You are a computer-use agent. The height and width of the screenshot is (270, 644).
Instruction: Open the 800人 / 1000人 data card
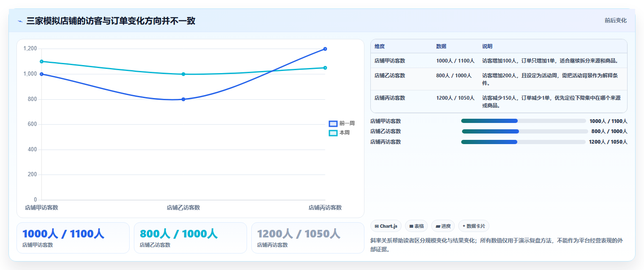190,238
